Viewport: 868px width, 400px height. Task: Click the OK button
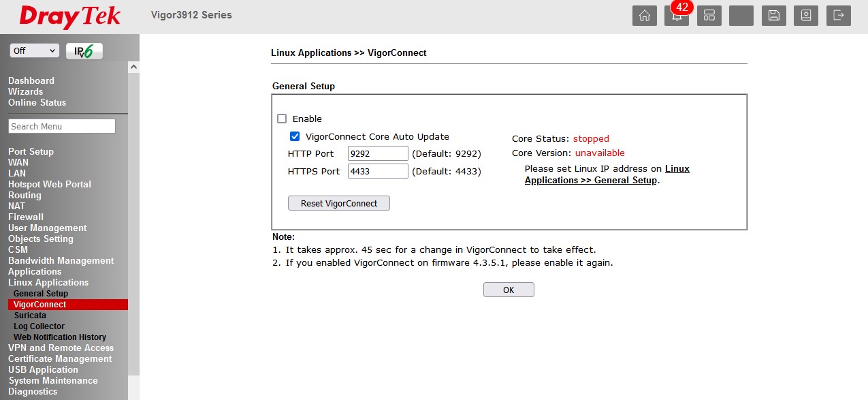(x=509, y=290)
